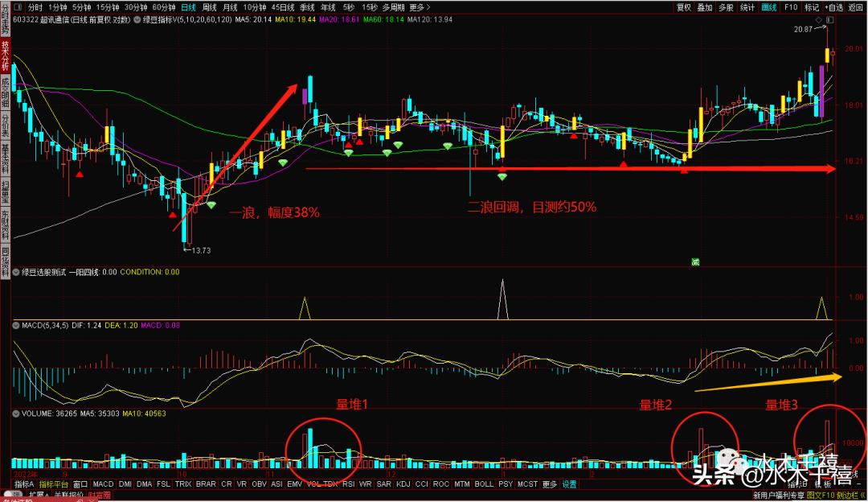This screenshot has width=868, height=502.
Task: Switch to the 5秒 period
Action: click(348, 7)
